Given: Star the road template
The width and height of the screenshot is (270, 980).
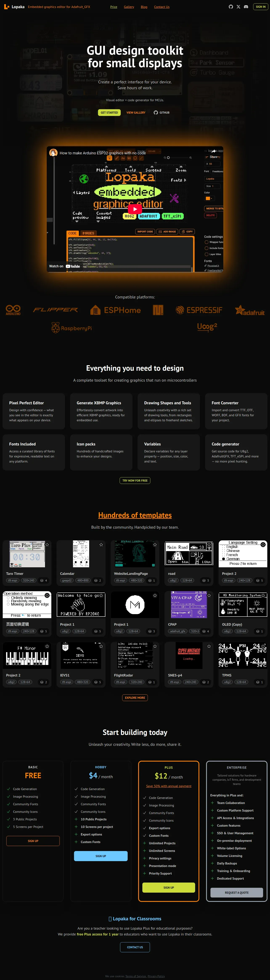Looking at the screenshot, I should pyautogui.click(x=209, y=545).
